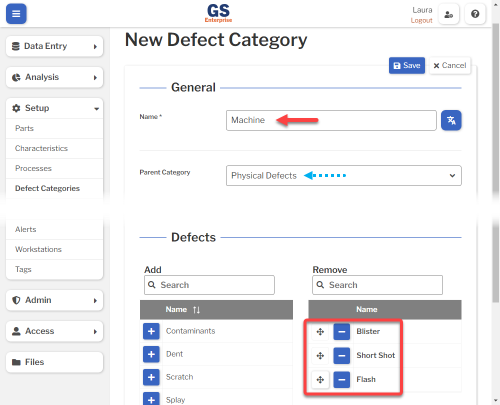Collapse the Setup menu section
This screenshot has height=405, width=500.
(x=55, y=108)
